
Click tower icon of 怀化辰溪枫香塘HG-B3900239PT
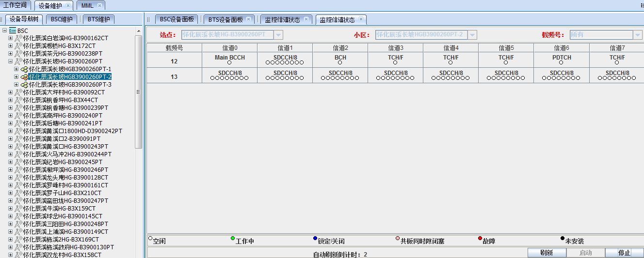pos(19,108)
